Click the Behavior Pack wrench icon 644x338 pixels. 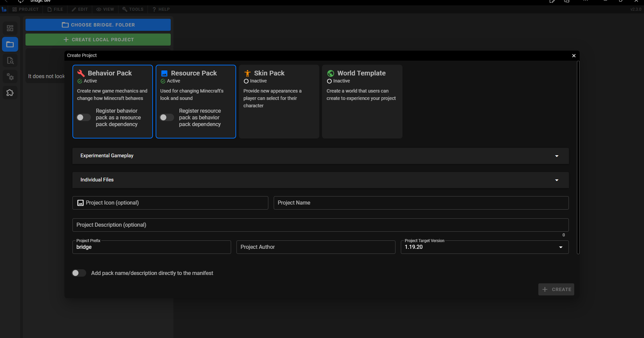81,73
